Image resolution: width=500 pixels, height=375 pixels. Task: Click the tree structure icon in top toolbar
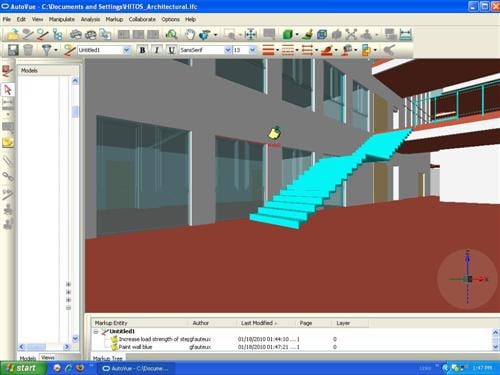[x=58, y=34]
